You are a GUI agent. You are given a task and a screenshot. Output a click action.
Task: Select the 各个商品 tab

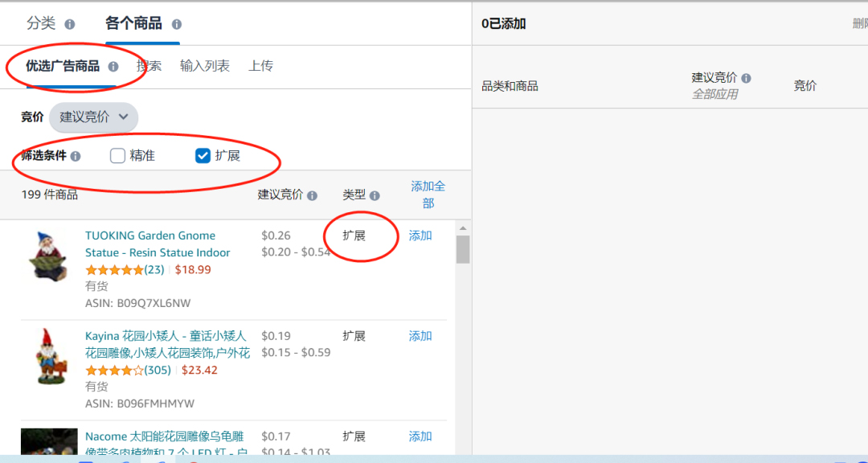(133, 24)
